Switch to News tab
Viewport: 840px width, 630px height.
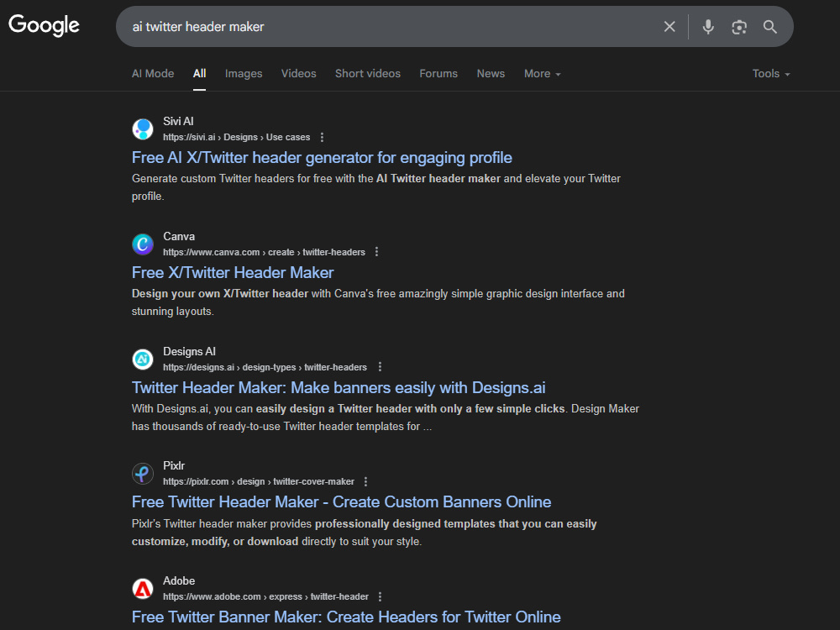[491, 73]
